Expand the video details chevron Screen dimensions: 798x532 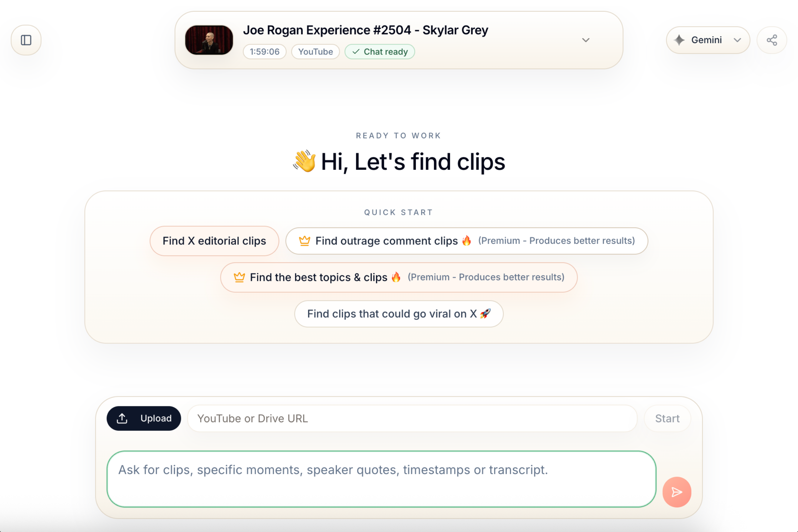click(x=586, y=40)
